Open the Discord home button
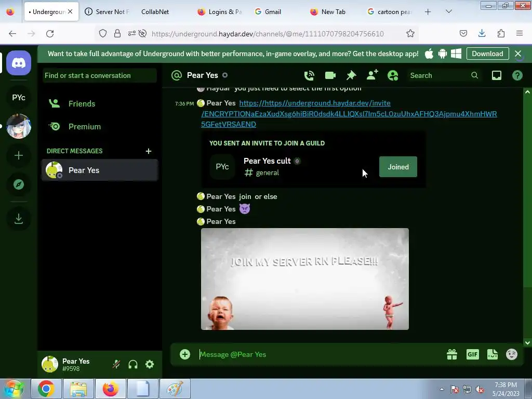The width and height of the screenshot is (532, 399). point(19,63)
